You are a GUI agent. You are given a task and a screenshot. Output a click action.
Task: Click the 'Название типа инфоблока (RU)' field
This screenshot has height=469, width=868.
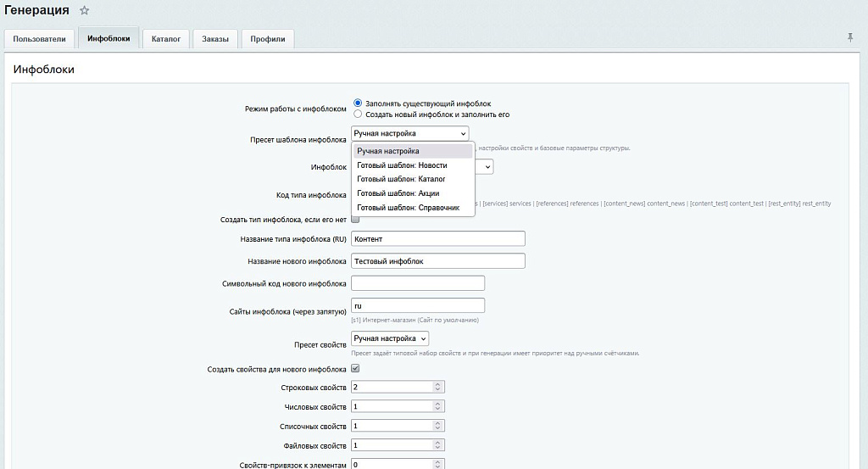[438, 239]
